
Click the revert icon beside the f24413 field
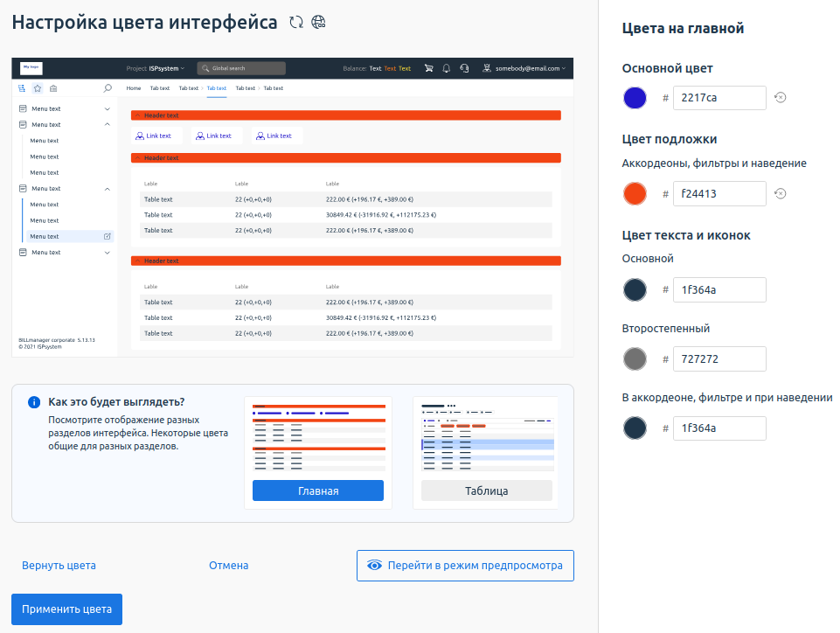click(781, 193)
